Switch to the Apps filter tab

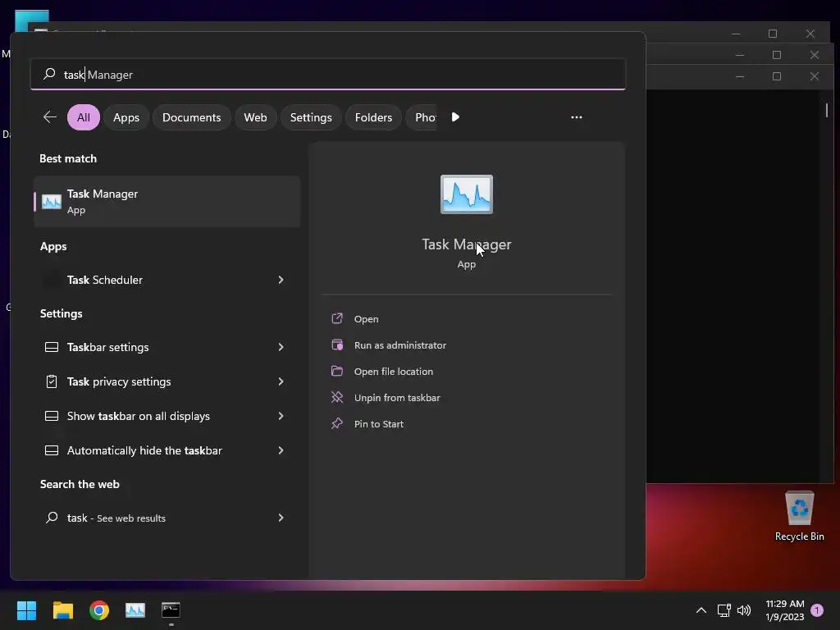pos(126,117)
